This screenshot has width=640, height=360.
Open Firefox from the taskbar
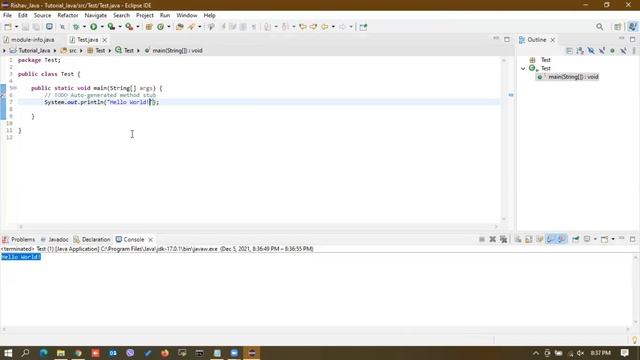(165, 353)
